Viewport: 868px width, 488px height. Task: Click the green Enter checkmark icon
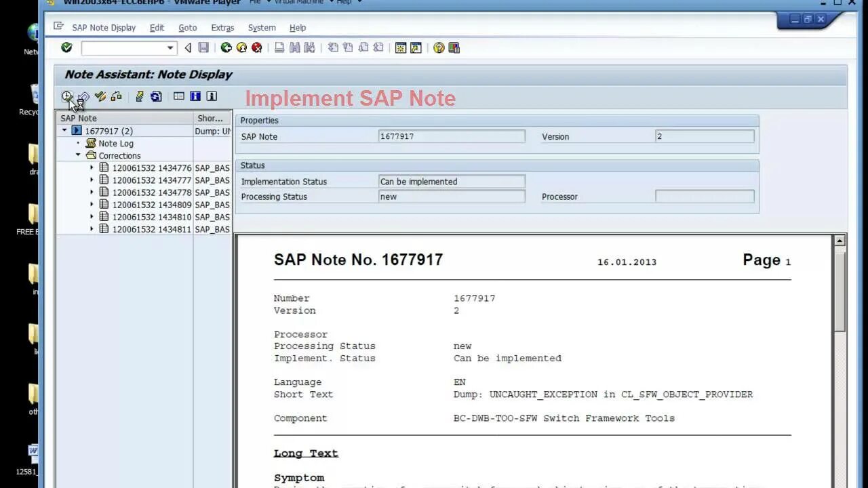[66, 47]
